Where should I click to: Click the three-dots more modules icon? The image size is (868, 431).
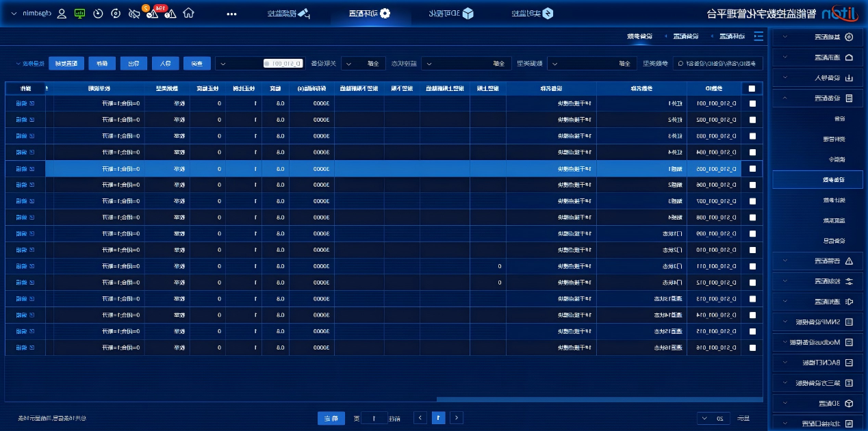coord(232,13)
